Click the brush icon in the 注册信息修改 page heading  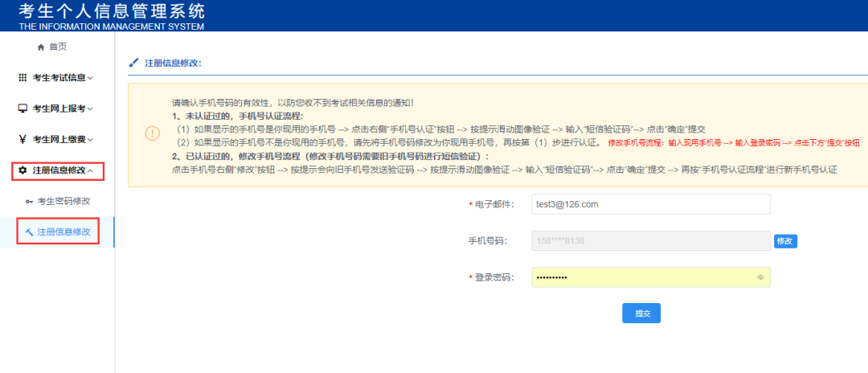point(133,63)
